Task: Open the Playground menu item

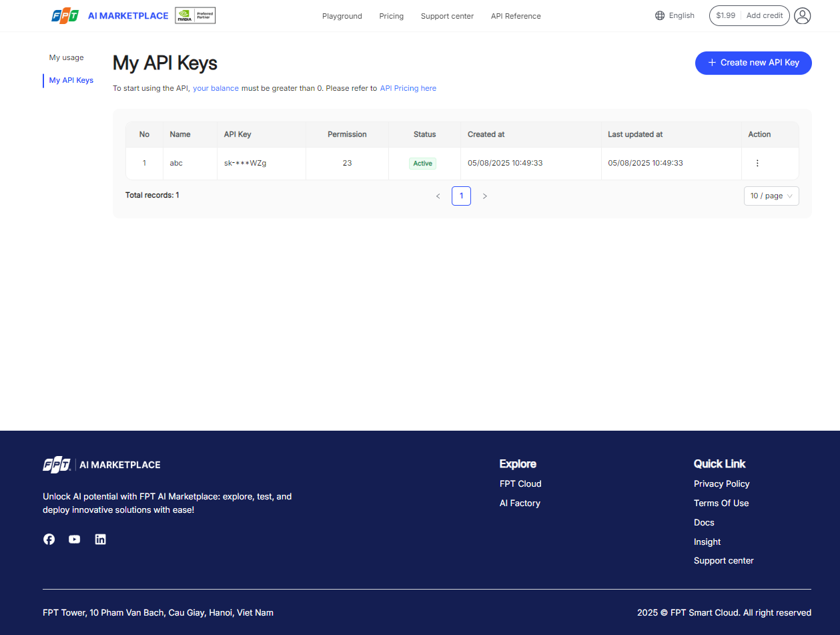Action: click(342, 16)
